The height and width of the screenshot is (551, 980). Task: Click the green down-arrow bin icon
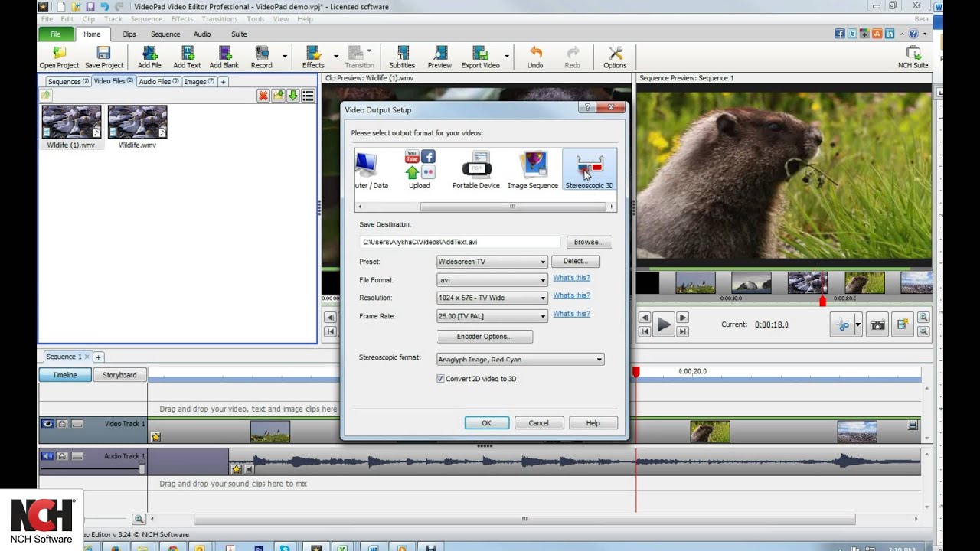click(x=292, y=96)
